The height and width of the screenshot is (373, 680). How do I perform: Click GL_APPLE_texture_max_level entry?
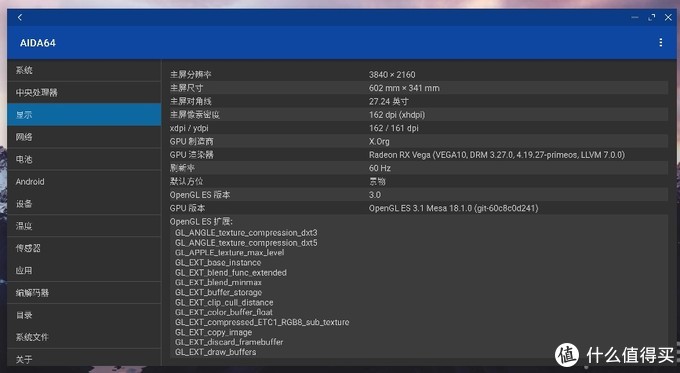(229, 253)
